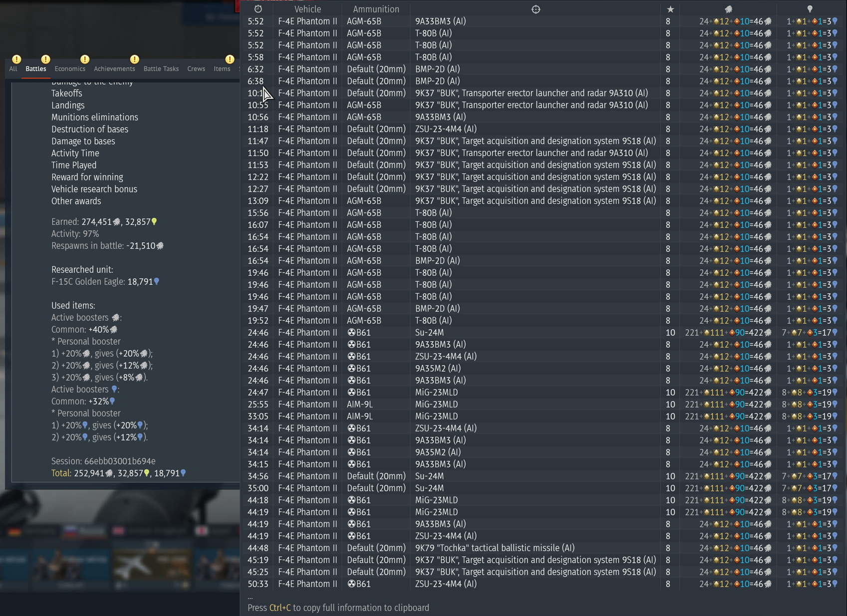Switch to the All tab

13,69
